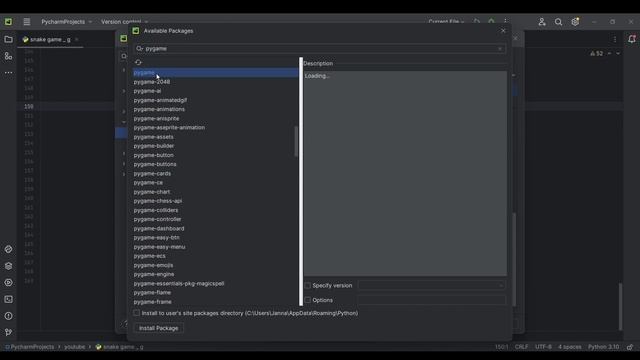Open the Python Packages tool window icon
Image resolution: width=640 pixels, height=360 pixels.
8,249
